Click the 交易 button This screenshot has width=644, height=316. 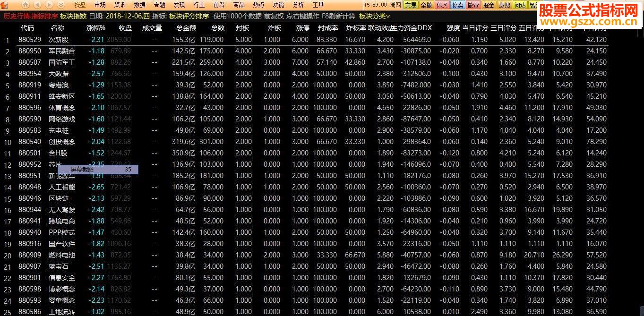tap(411, 5)
